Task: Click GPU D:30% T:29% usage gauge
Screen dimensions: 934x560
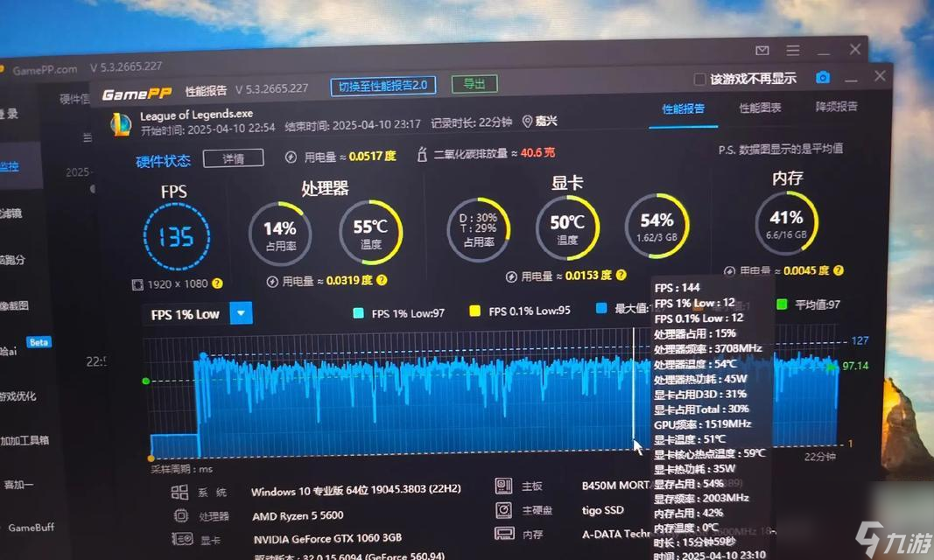Action: click(x=478, y=230)
